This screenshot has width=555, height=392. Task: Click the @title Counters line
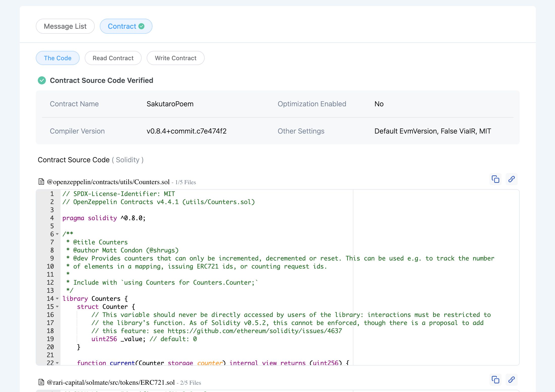point(97,242)
